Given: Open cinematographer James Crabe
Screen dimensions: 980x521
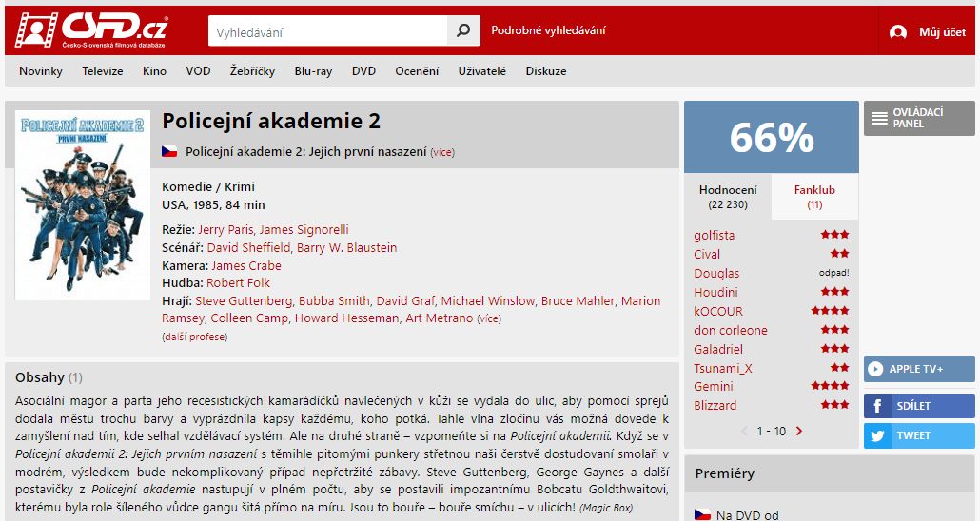Looking at the screenshot, I should coord(246,266).
